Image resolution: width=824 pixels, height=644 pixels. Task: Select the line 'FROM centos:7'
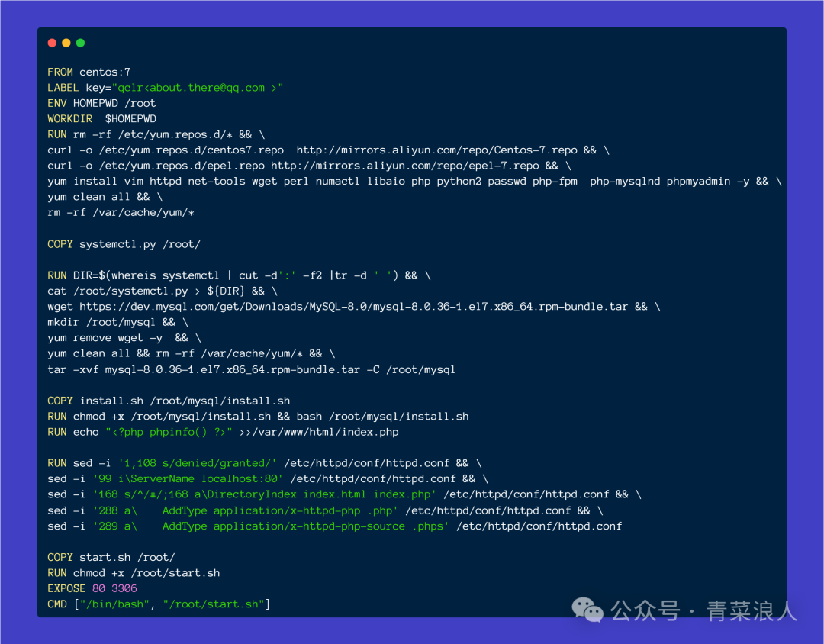pos(89,72)
